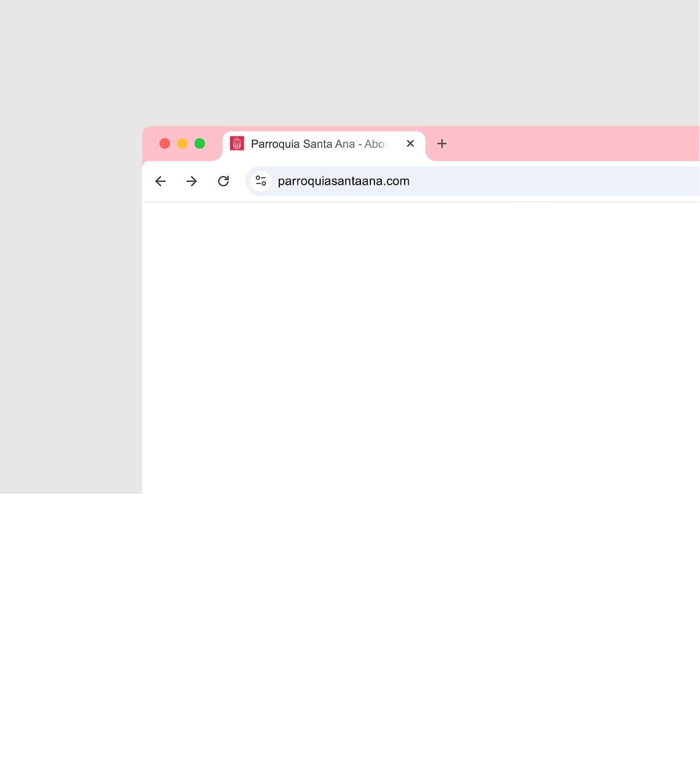Image resolution: width=700 pixels, height=771 pixels.
Task: Maximize the window with green button
Action: (199, 144)
